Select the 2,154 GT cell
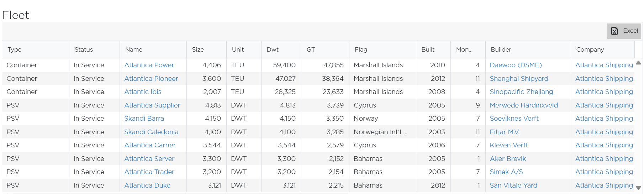Screen dimensions: 644x194 [325, 172]
